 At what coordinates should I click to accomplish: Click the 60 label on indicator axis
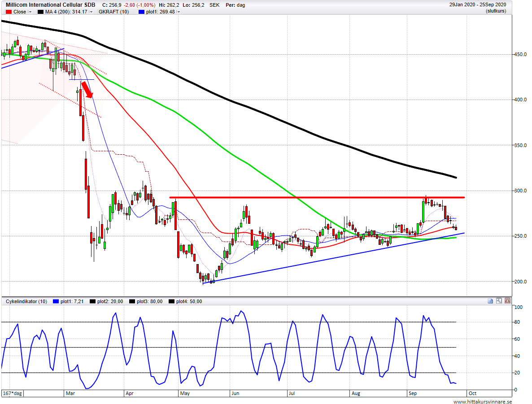click(517, 339)
